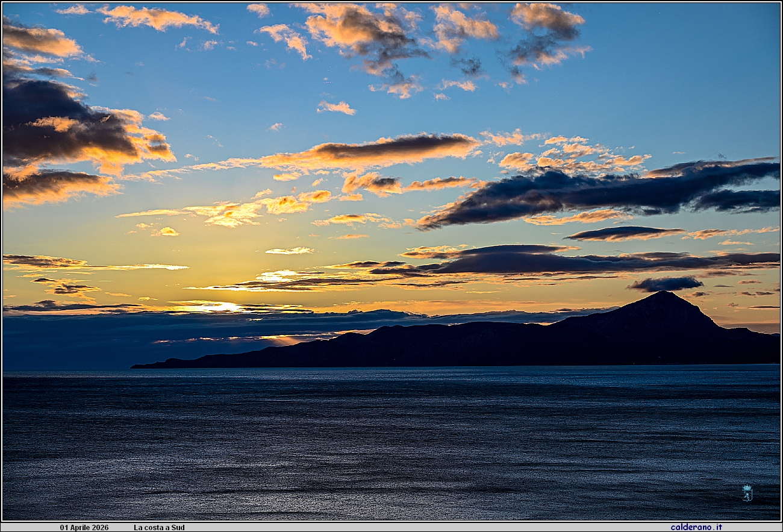The width and height of the screenshot is (783, 532).
Task: Click the thin orange cloud at top left
Action: pos(157,18)
